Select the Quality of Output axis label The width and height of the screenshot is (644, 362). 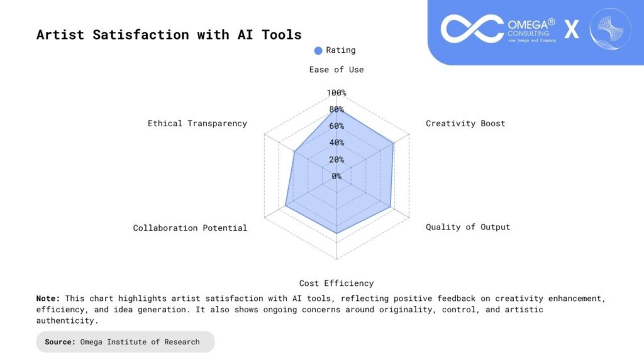(468, 227)
